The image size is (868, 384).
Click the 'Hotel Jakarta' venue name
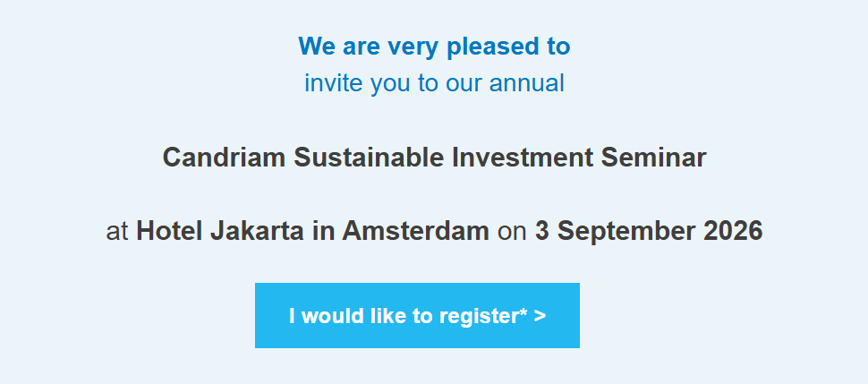220,231
